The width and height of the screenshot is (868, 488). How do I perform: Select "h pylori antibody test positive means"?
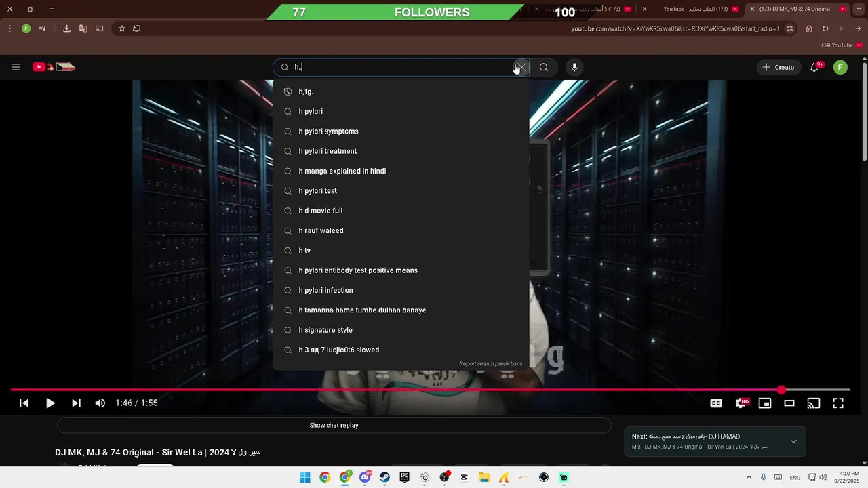(401, 270)
